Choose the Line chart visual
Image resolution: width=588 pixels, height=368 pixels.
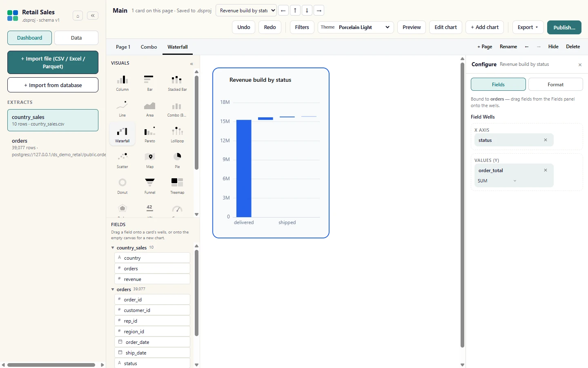tap(122, 109)
